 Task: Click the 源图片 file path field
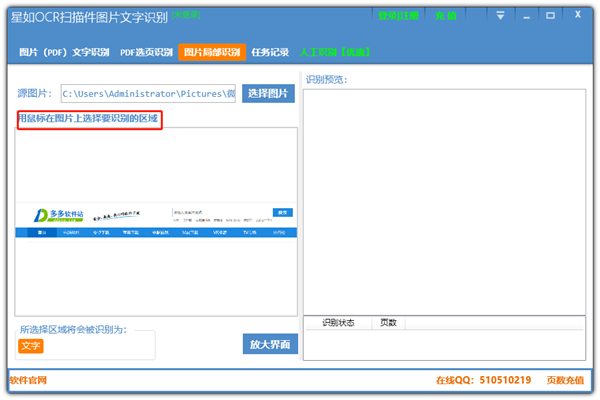(148, 93)
